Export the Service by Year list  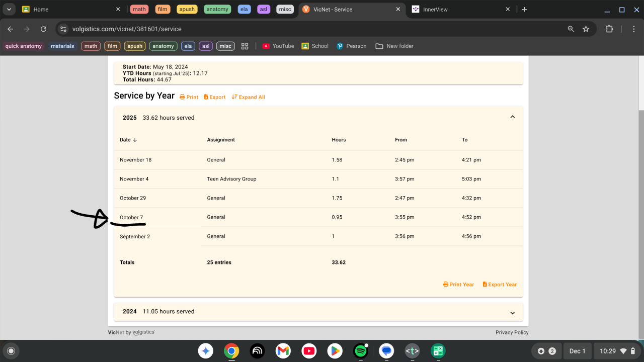tap(215, 97)
